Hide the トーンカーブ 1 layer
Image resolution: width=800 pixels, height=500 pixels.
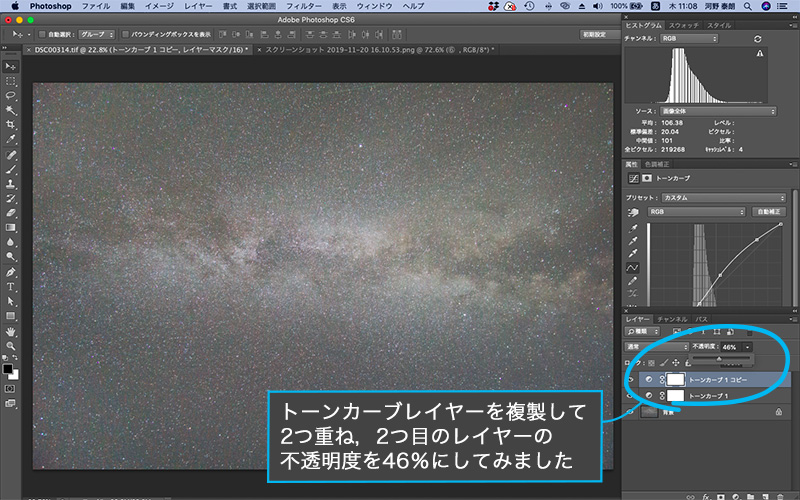pos(630,395)
